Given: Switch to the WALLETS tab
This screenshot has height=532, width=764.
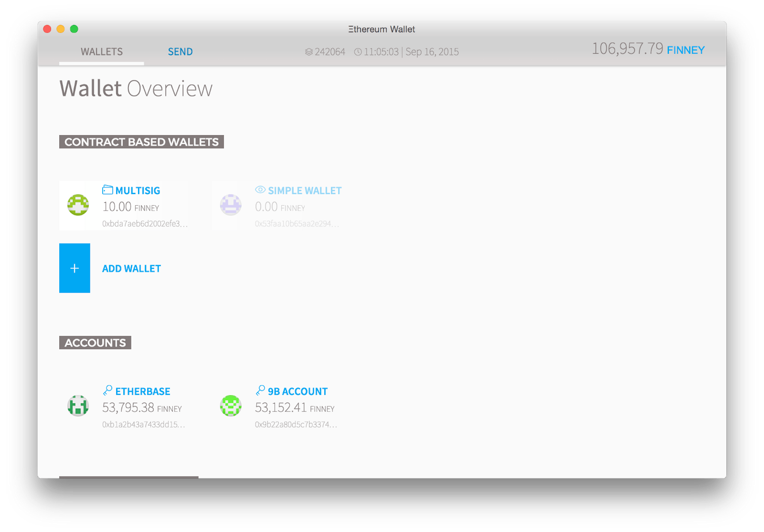Looking at the screenshot, I should (101, 51).
